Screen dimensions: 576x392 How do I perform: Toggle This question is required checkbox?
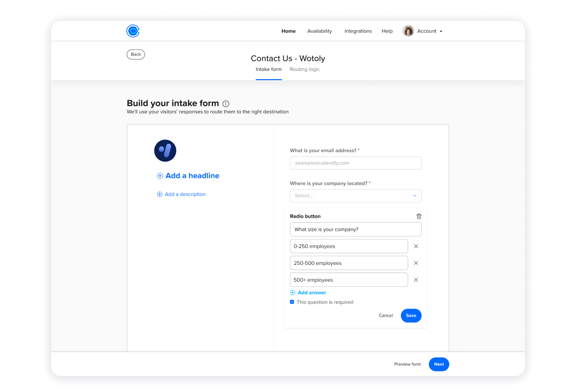pyautogui.click(x=292, y=302)
